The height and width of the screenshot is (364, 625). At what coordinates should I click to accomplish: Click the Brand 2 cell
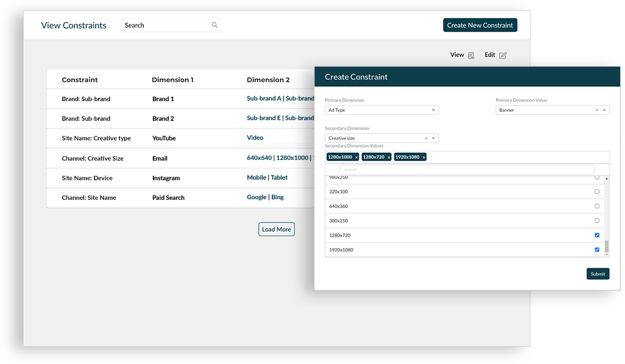click(163, 118)
